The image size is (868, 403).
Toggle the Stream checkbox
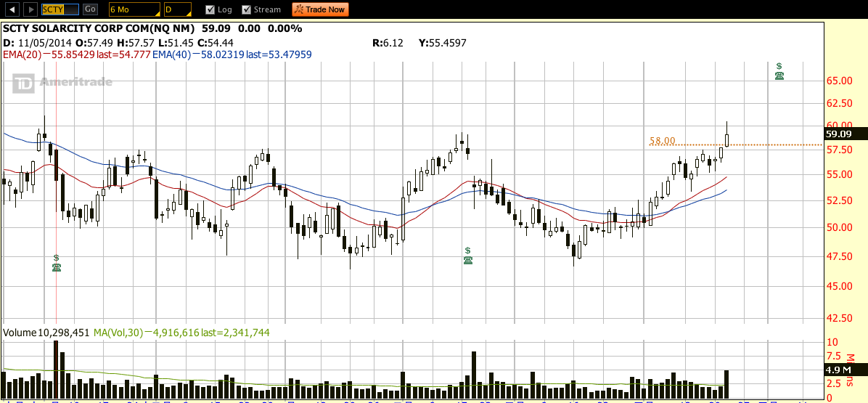[x=247, y=9]
